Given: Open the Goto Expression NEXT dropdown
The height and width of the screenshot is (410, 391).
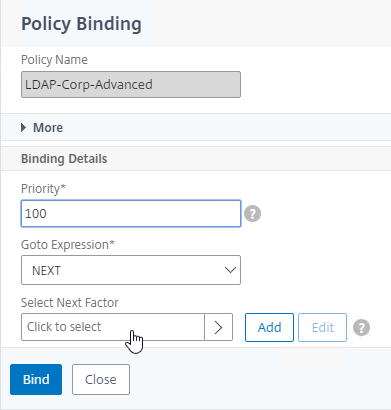Looking at the screenshot, I should (131, 270).
